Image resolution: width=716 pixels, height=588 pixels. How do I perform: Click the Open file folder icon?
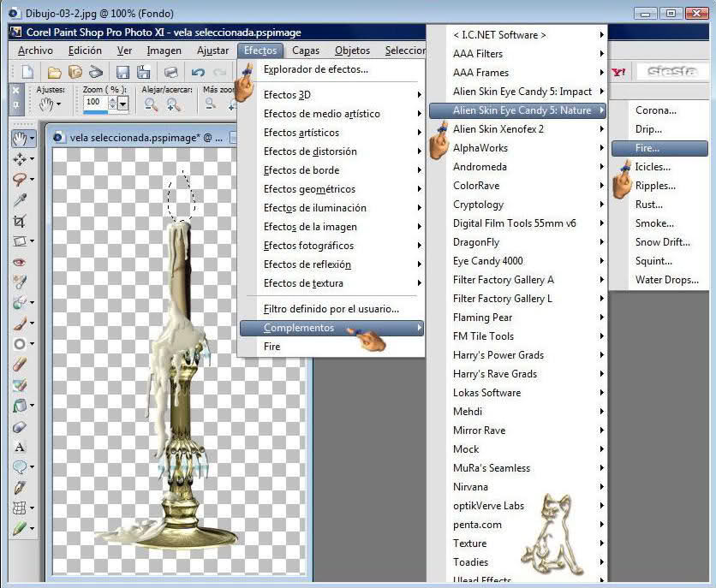tap(54, 72)
